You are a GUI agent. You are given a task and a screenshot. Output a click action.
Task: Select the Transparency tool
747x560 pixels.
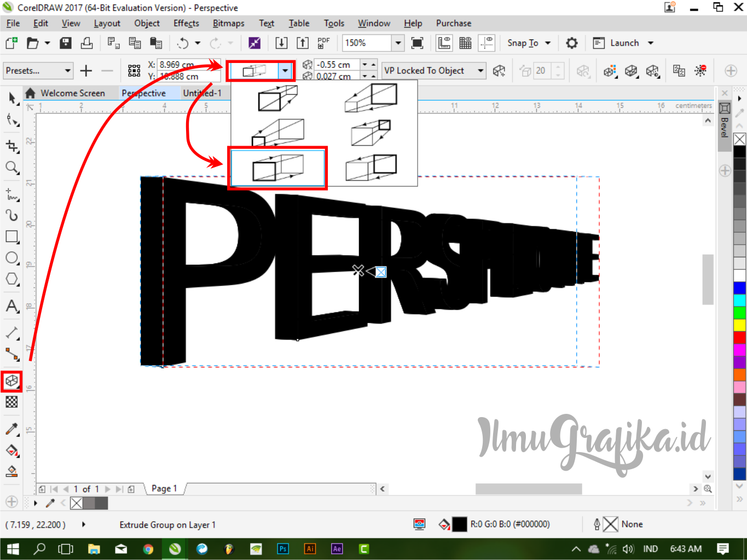pos(11,402)
